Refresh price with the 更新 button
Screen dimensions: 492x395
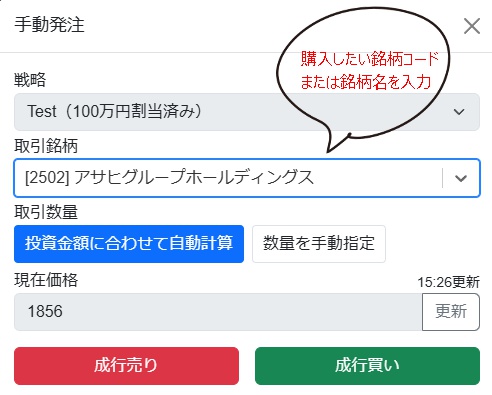click(451, 312)
